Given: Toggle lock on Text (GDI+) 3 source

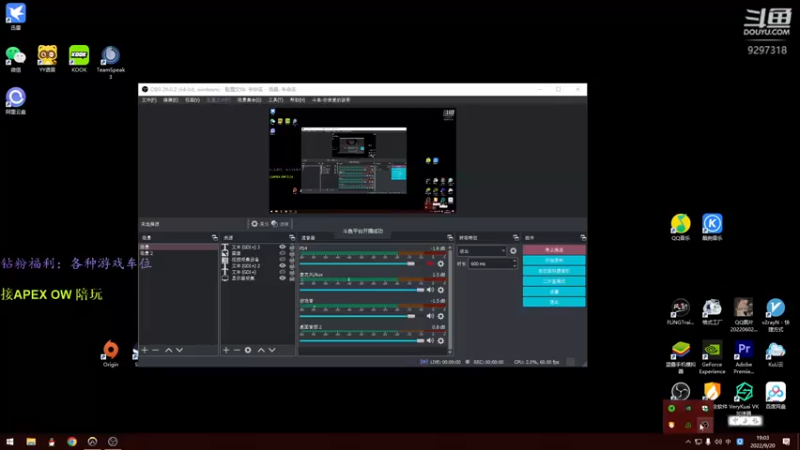Looking at the screenshot, I should coord(292,247).
